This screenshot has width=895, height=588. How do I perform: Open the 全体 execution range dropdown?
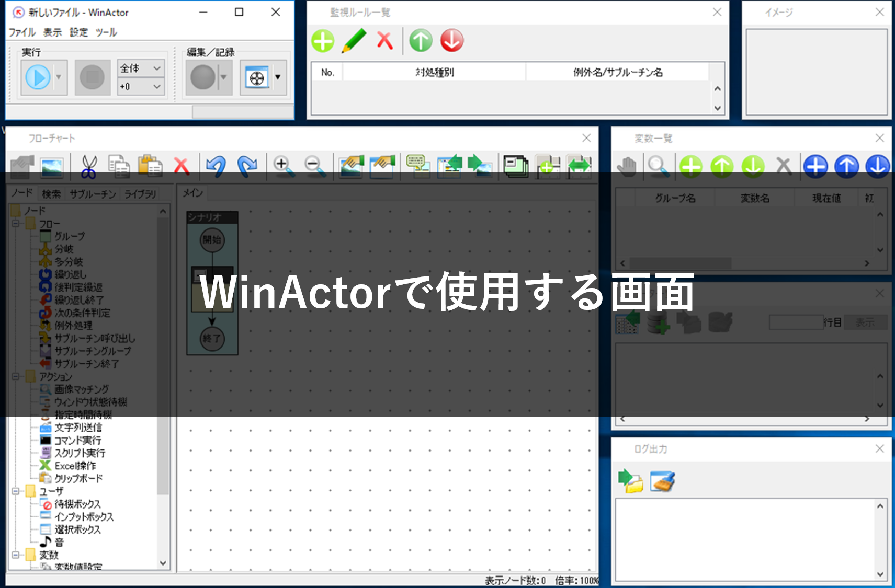[141, 68]
